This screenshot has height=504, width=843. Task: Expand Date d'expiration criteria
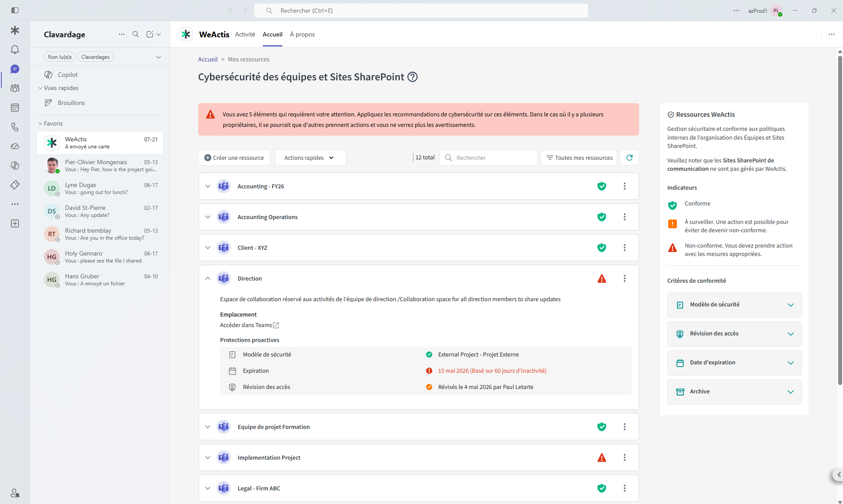pyautogui.click(x=734, y=363)
